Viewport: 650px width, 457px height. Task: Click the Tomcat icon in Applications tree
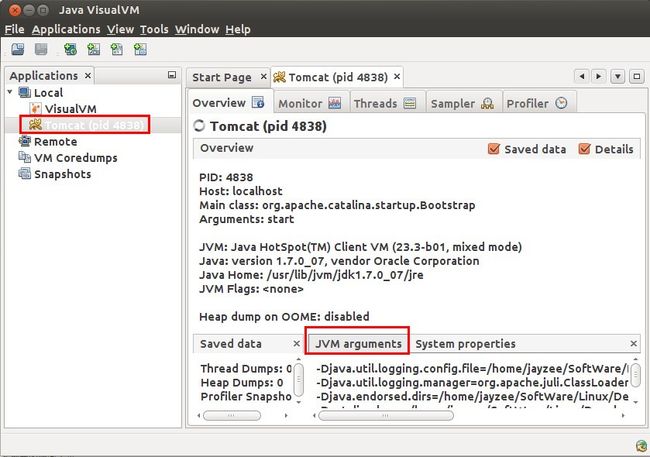35,124
